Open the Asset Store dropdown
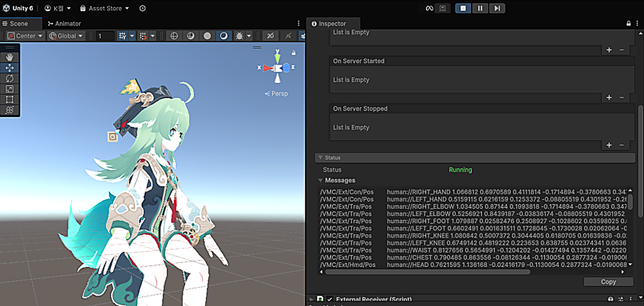This screenshot has height=306, width=644. pos(105,8)
